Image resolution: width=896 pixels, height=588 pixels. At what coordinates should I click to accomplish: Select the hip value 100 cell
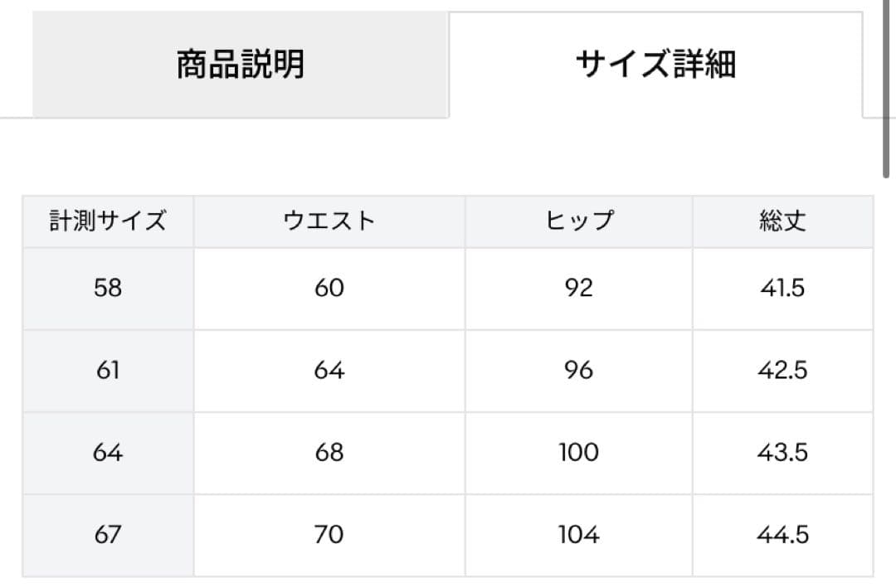coord(579,453)
